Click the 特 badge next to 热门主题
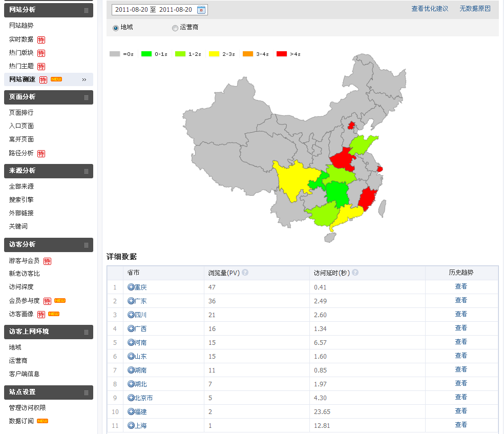The width and height of the screenshot is (504, 434). [41, 67]
